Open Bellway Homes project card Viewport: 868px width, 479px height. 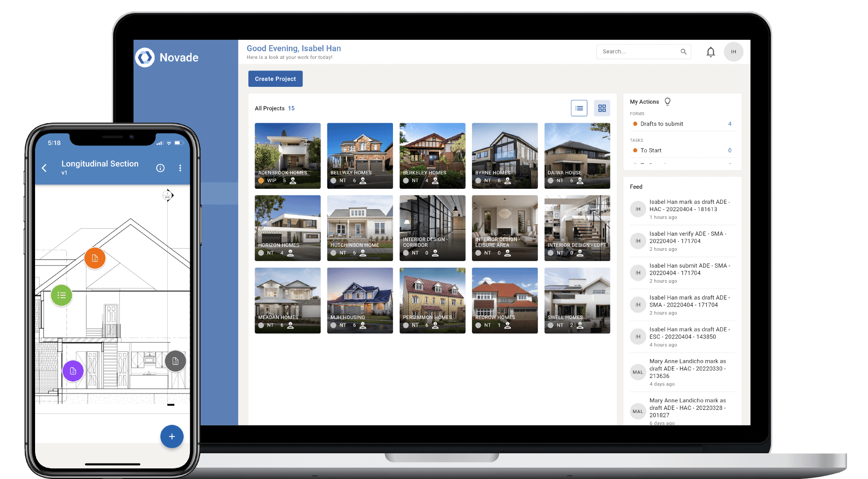click(360, 156)
